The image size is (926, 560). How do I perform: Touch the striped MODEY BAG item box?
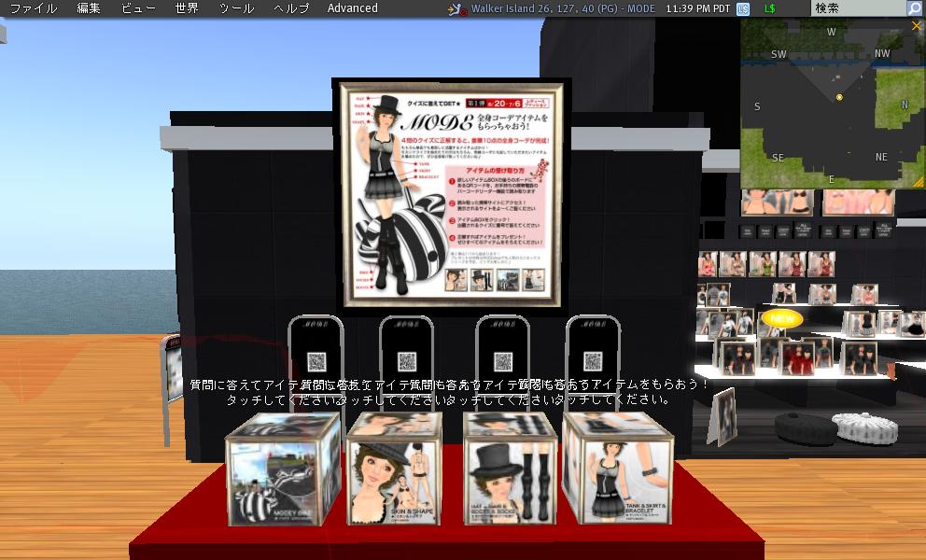(283, 469)
